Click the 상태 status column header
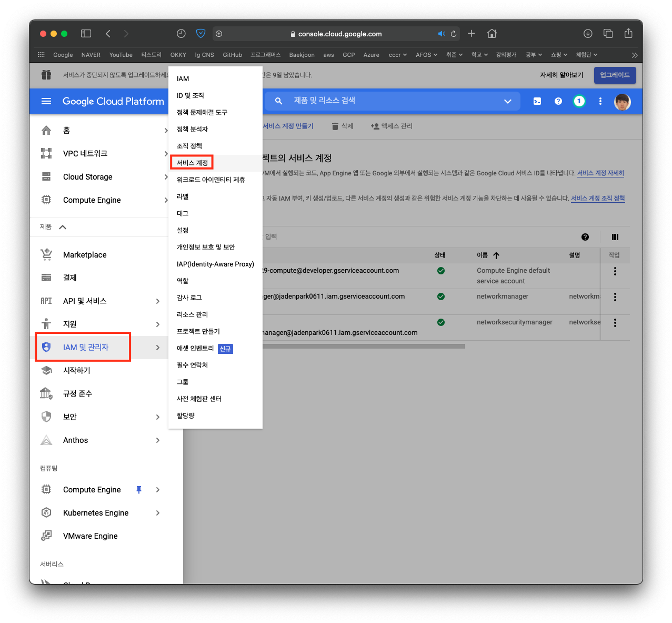This screenshot has height=623, width=672. [440, 255]
